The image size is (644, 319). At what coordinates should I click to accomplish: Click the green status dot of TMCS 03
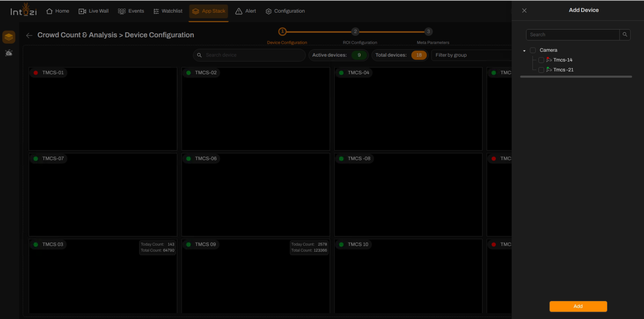point(36,245)
